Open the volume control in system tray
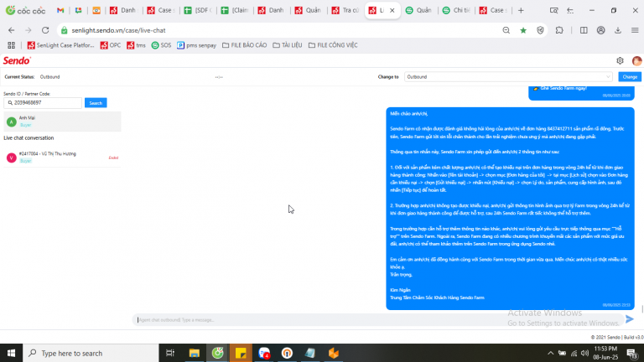Viewport: 644px width, 362px height. point(584,353)
